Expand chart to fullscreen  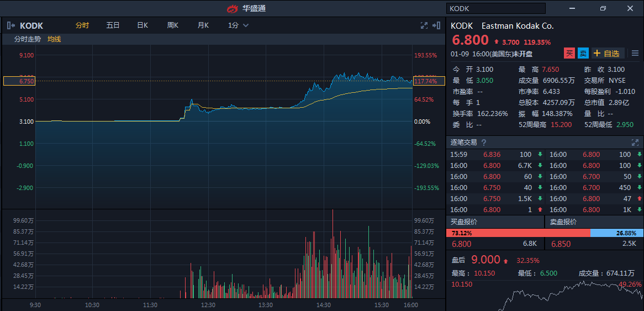424,25
